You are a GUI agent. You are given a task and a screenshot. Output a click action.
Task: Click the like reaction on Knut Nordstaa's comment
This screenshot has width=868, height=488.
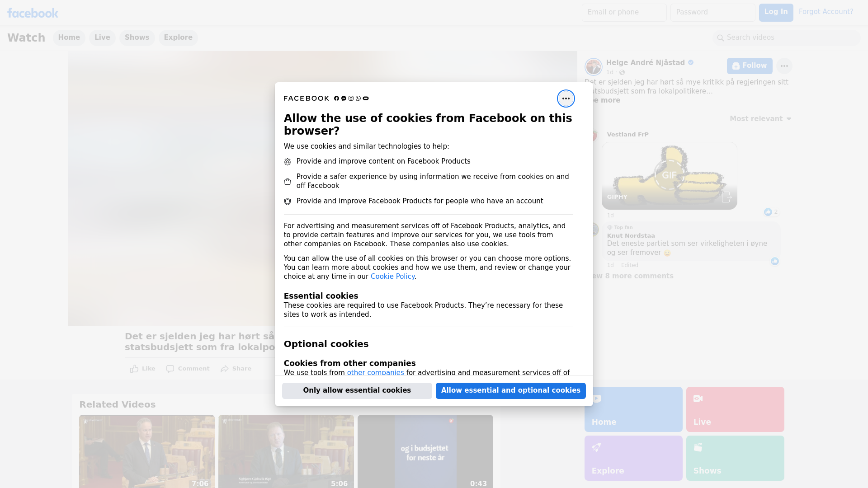[x=775, y=261]
